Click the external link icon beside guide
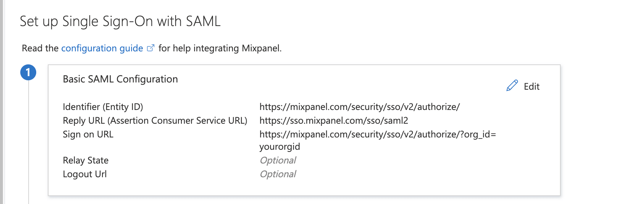Image resolution: width=644 pixels, height=204 pixels. (151, 48)
